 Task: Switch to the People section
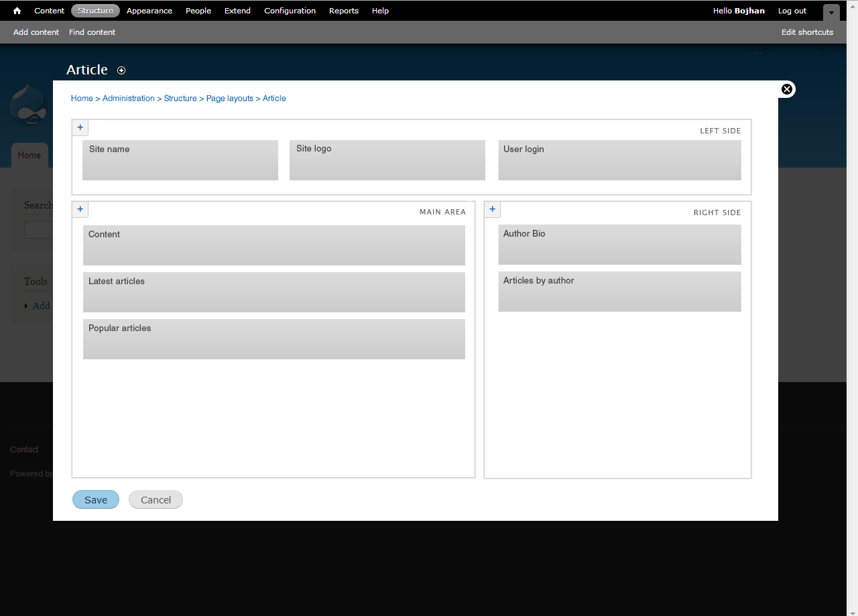click(x=198, y=10)
